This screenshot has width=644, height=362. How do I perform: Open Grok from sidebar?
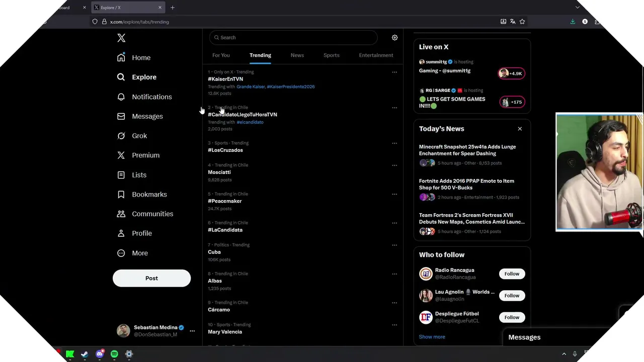(132, 136)
